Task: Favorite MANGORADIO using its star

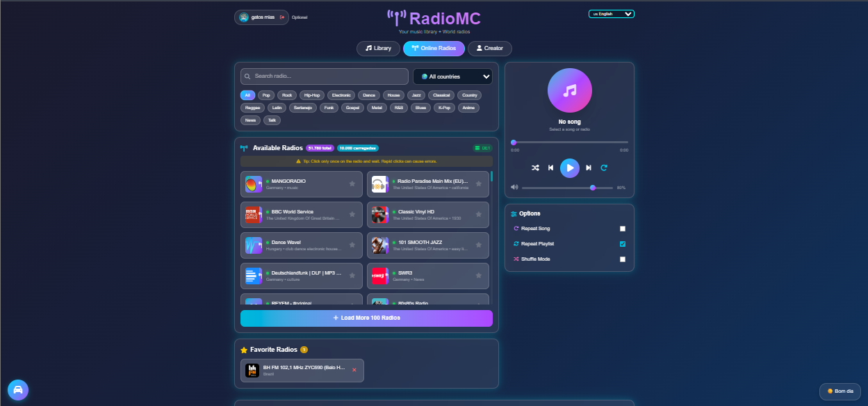Action: (x=352, y=184)
